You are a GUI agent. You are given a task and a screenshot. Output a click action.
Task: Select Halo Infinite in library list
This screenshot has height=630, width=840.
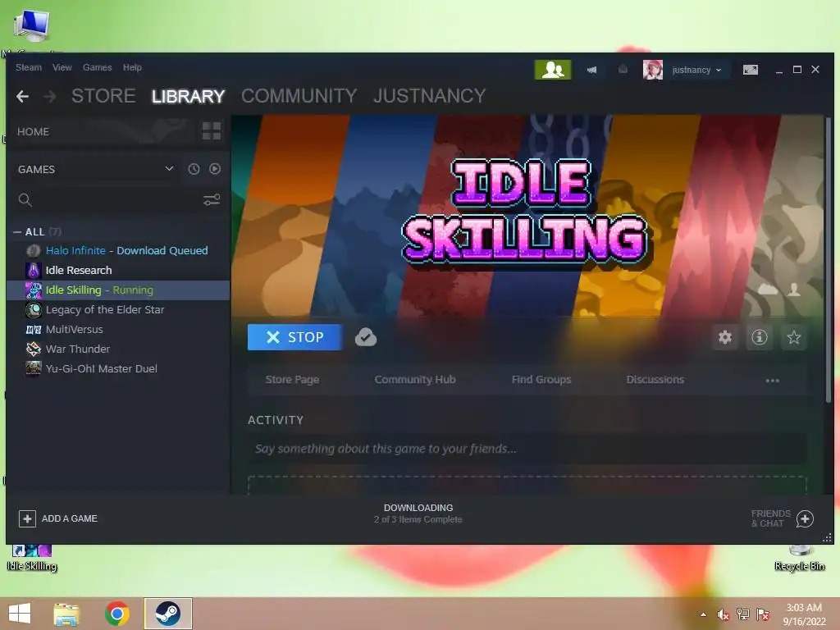(x=118, y=251)
